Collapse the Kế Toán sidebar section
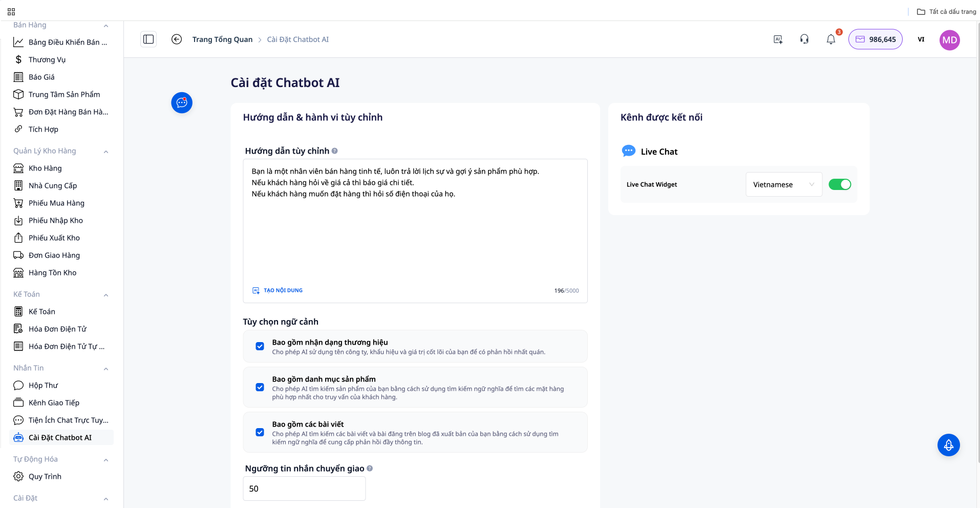 point(106,294)
